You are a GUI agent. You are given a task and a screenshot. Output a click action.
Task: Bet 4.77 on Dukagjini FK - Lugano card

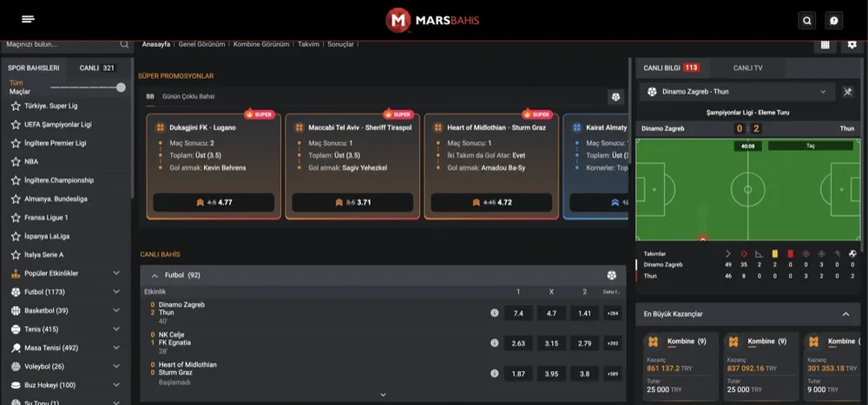(x=214, y=203)
